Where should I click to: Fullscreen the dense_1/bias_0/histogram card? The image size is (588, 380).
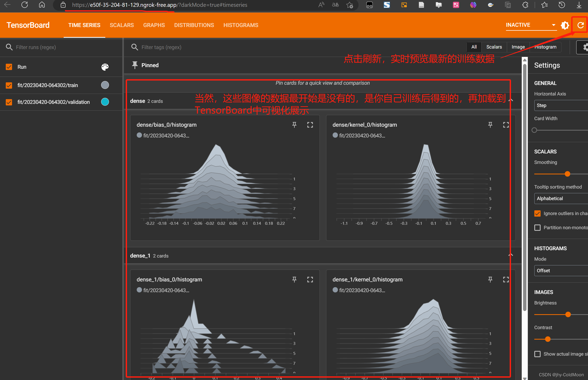tap(310, 280)
